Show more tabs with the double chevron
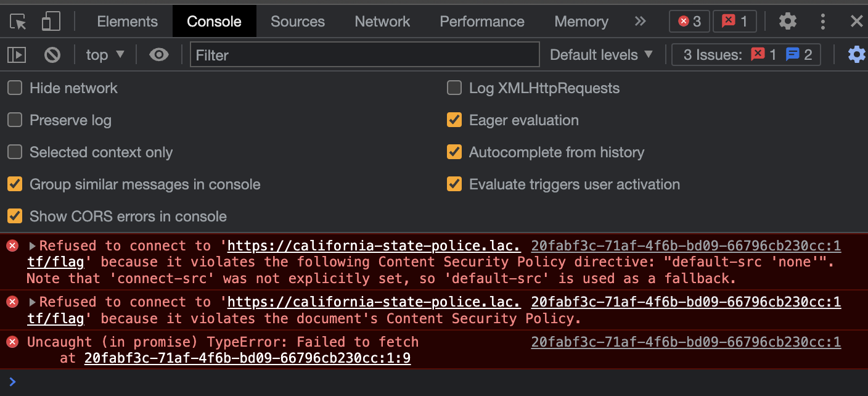Image resolution: width=868 pixels, height=396 pixels. (641, 22)
